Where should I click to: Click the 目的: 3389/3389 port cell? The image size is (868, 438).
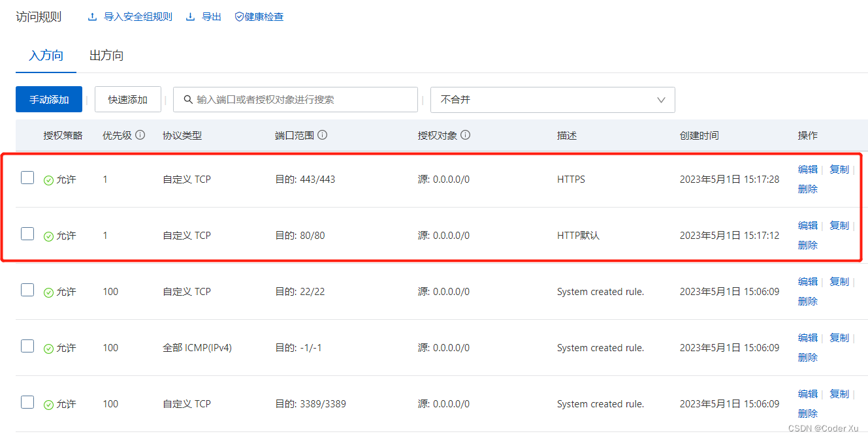click(310, 404)
